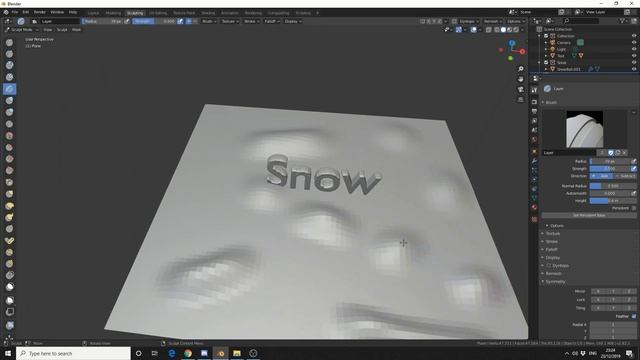Open Microsoft Edge from taskbar
This screenshot has height=360, width=640.
click(x=171, y=353)
